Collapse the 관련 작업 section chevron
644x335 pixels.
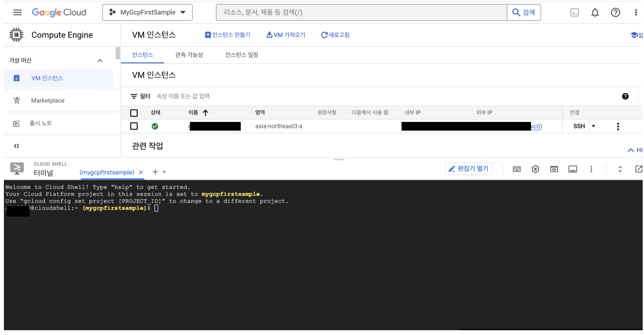point(631,150)
